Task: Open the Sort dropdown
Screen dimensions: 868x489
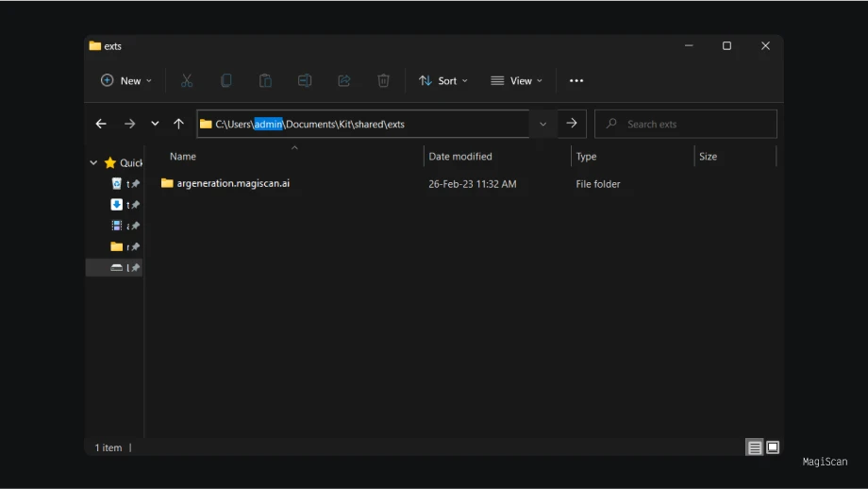Action: 442,81
